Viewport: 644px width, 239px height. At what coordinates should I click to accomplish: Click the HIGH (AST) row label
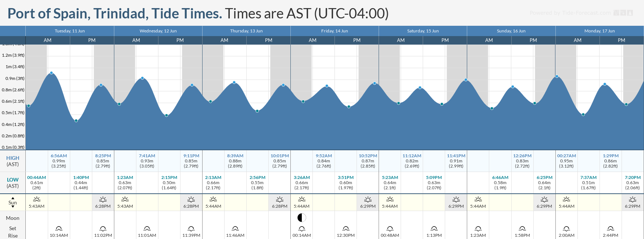coord(13,161)
